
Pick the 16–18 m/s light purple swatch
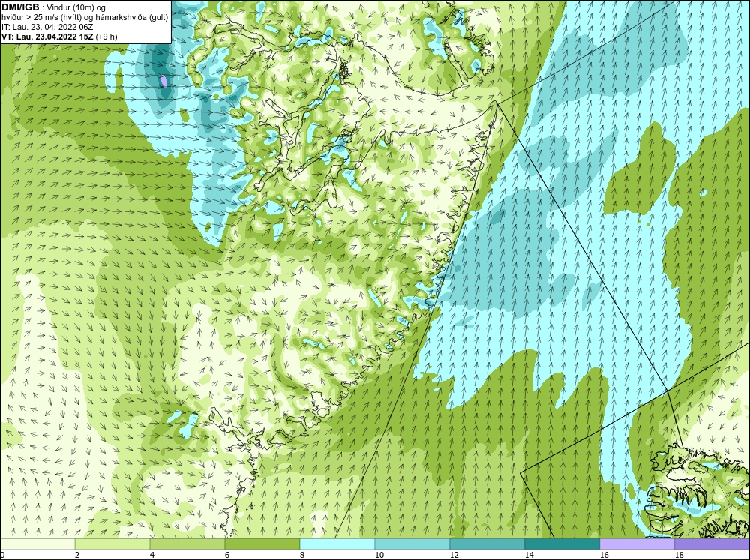(x=637, y=544)
